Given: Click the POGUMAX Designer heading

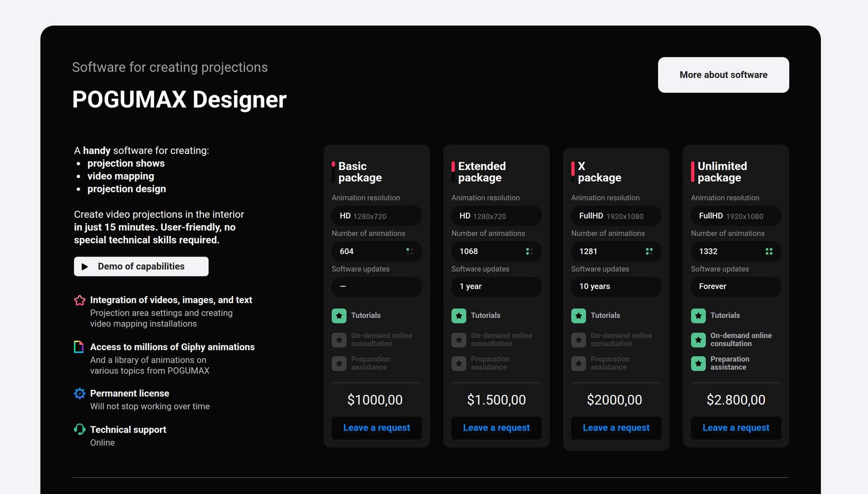Looking at the screenshot, I should coord(179,100).
